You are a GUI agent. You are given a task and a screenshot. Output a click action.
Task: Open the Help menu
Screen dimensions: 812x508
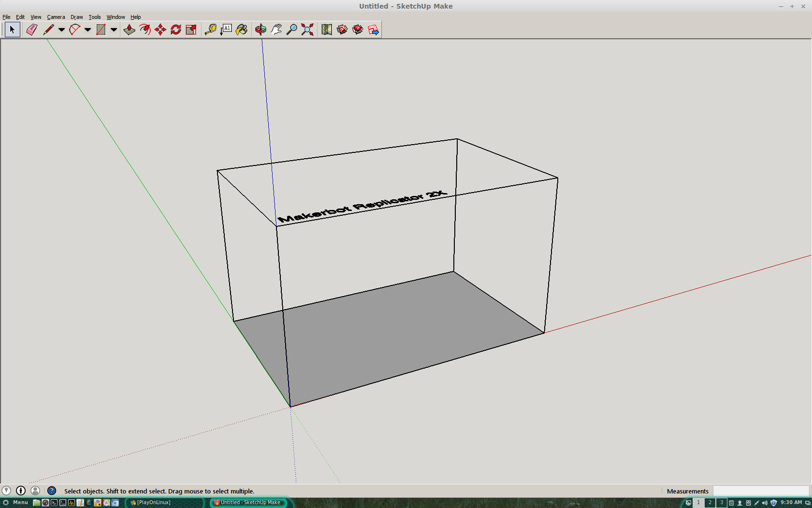[x=136, y=17]
